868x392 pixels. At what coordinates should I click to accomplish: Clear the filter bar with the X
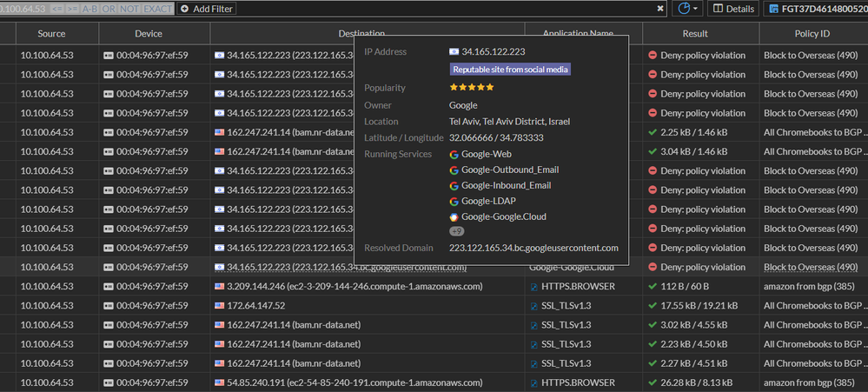pyautogui.click(x=659, y=9)
